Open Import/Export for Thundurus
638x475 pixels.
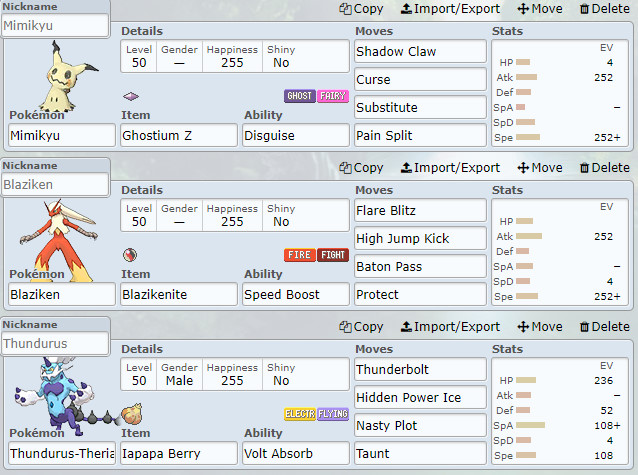tap(450, 326)
